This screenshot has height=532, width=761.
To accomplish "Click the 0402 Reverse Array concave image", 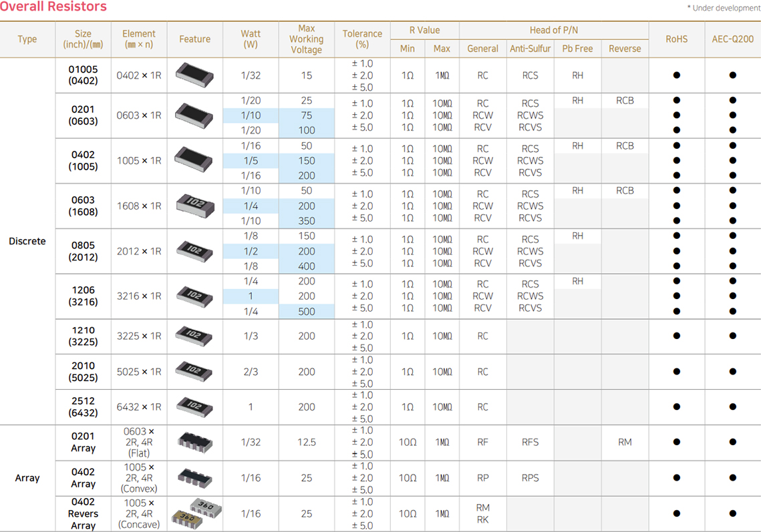I will 194,513.
